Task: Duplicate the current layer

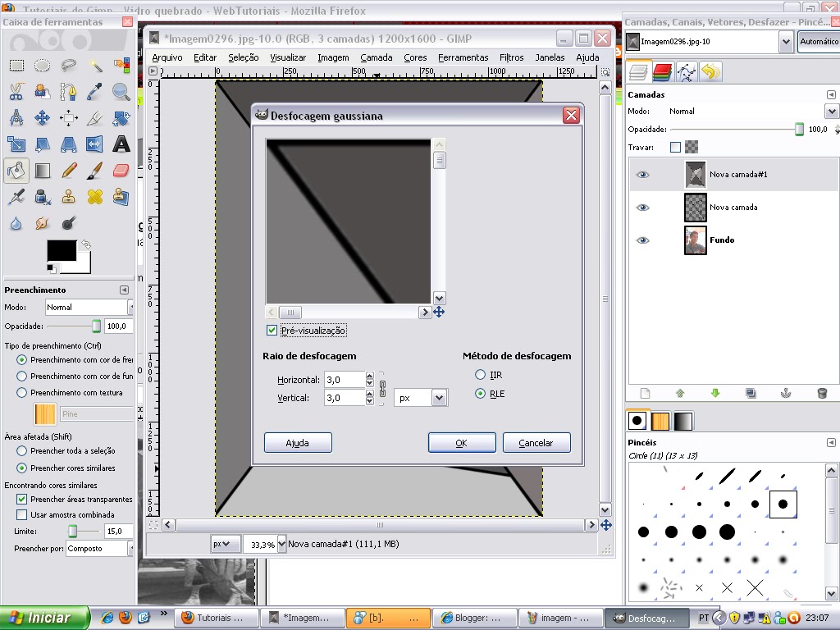Action: point(751,393)
